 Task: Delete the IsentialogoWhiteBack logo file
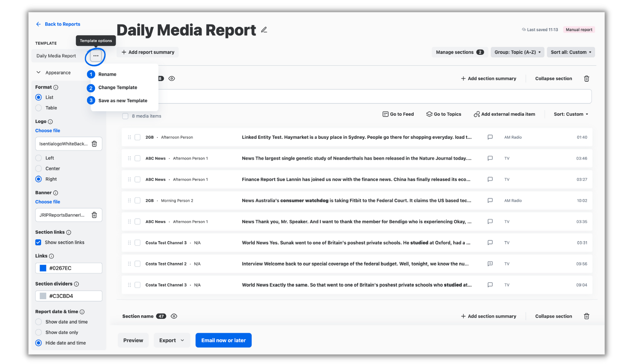94,144
